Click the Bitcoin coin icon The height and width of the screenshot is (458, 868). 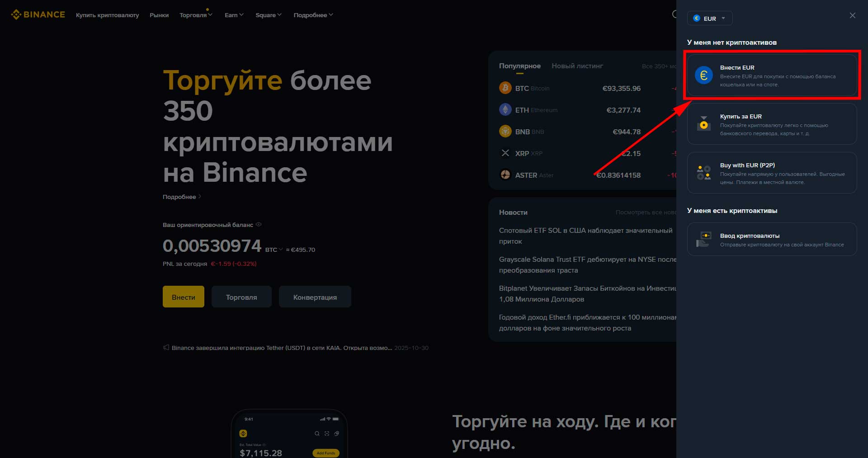click(505, 88)
